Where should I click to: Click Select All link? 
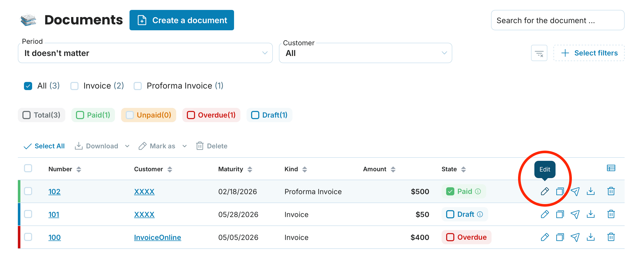click(44, 146)
